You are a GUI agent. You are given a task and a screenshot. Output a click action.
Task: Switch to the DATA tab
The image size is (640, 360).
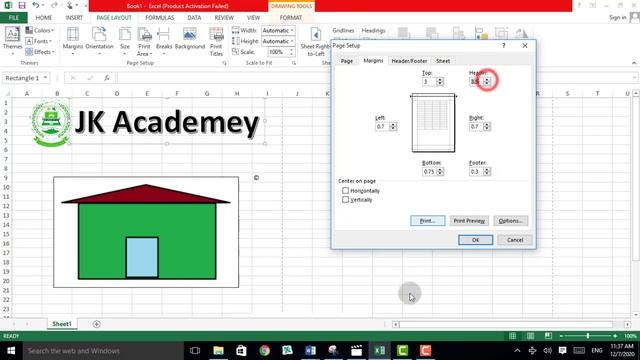tap(194, 18)
